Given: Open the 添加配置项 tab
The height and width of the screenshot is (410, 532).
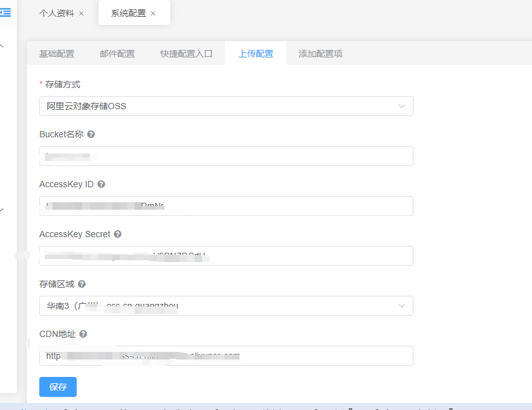Looking at the screenshot, I should [x=321, y=54].
